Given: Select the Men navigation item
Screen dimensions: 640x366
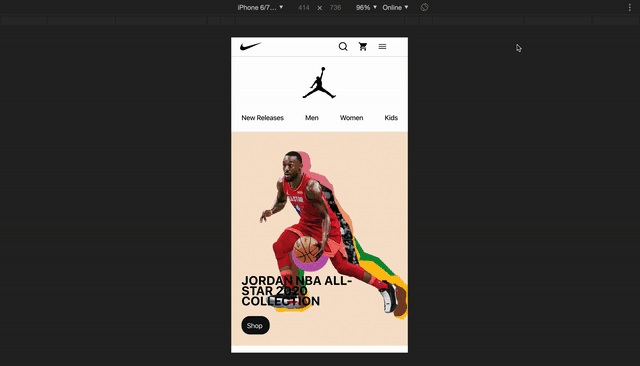Looking at the screenshot, I should pyautogui.click(x=311, y=118).
